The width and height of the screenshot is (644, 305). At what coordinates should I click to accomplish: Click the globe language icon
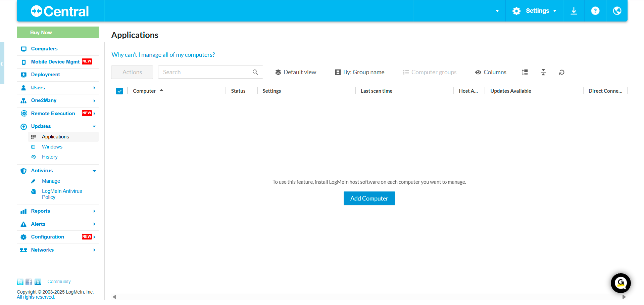click(x=617, y=11)
